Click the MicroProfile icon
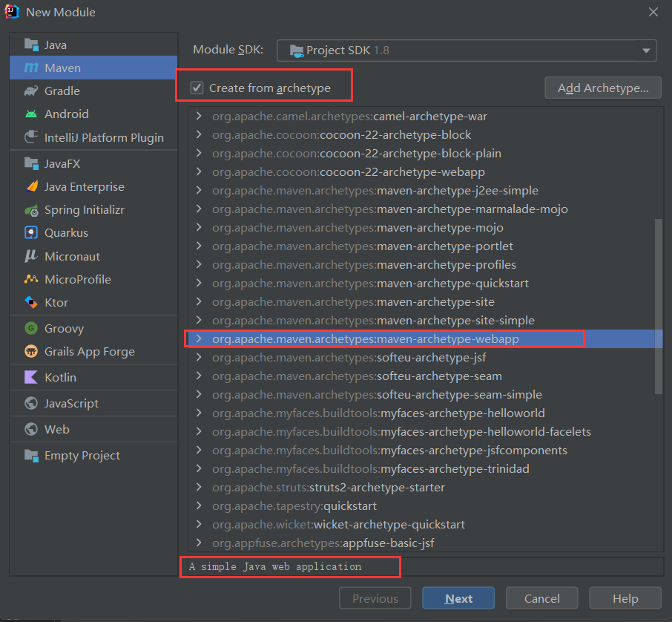Screen dimensions: 672x622 click(31, 279)
